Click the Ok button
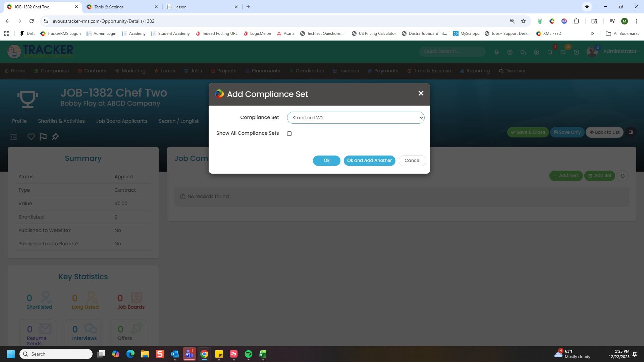This screenshot has width=644, height=362. click(x=326, y=161)
